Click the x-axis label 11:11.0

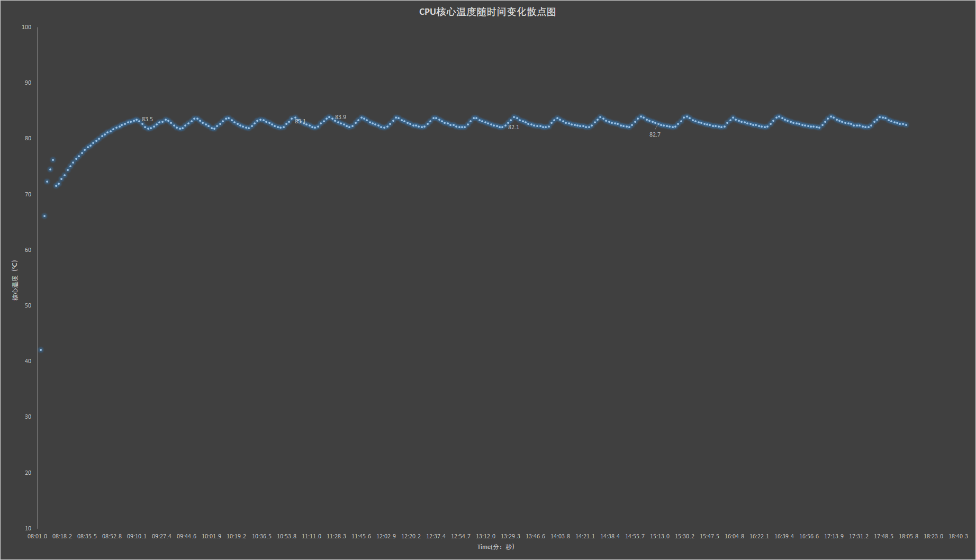point(311,536)
